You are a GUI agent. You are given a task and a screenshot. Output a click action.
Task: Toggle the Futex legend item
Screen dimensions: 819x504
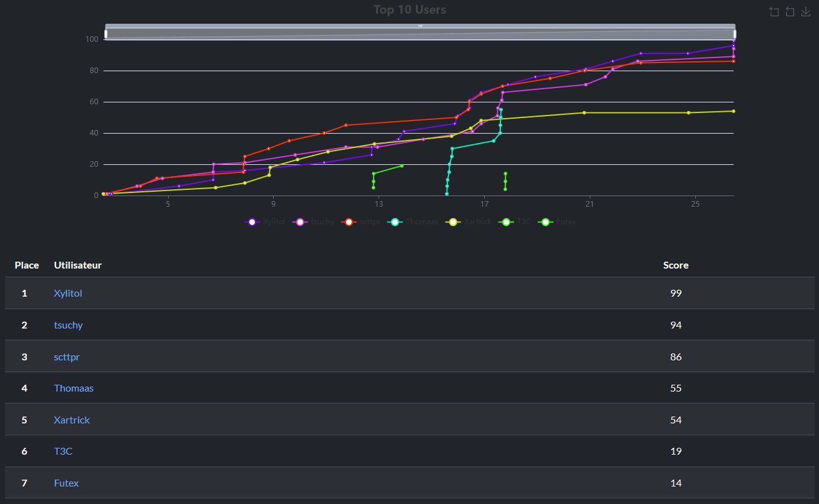click(558, 222)
